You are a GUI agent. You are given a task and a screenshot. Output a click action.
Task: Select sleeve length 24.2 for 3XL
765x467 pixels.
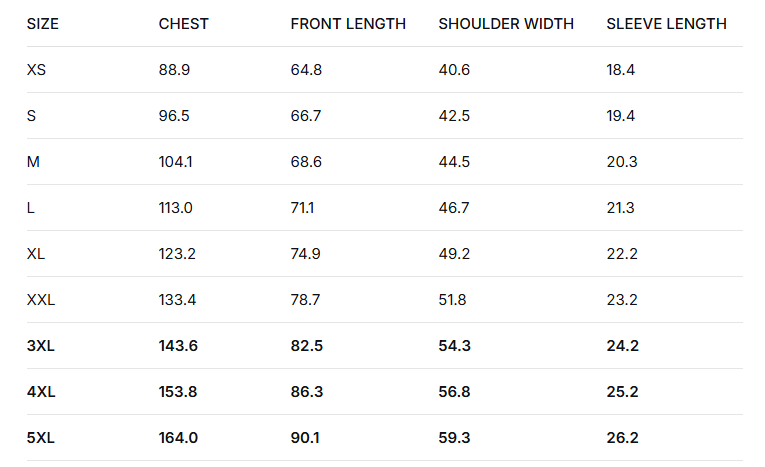(622, 346)
